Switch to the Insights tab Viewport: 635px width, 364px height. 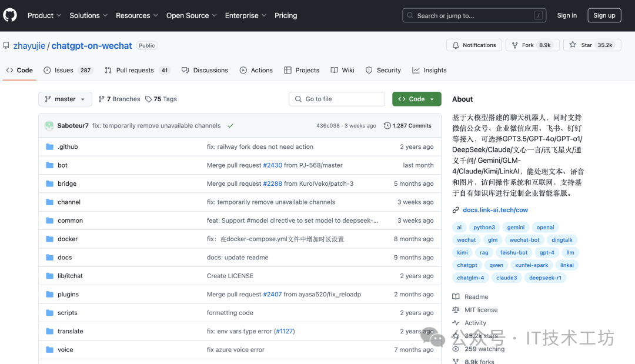(429, 70)
